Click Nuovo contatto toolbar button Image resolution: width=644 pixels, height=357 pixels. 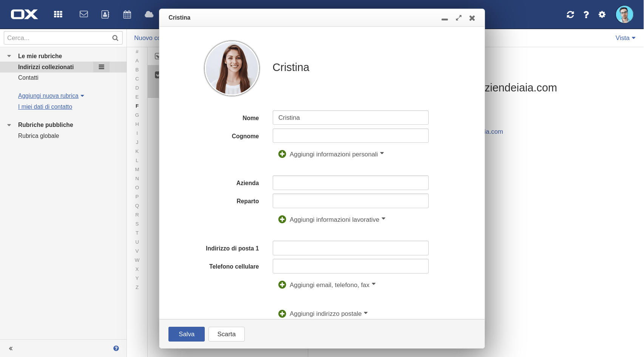[x=147, y=38]
